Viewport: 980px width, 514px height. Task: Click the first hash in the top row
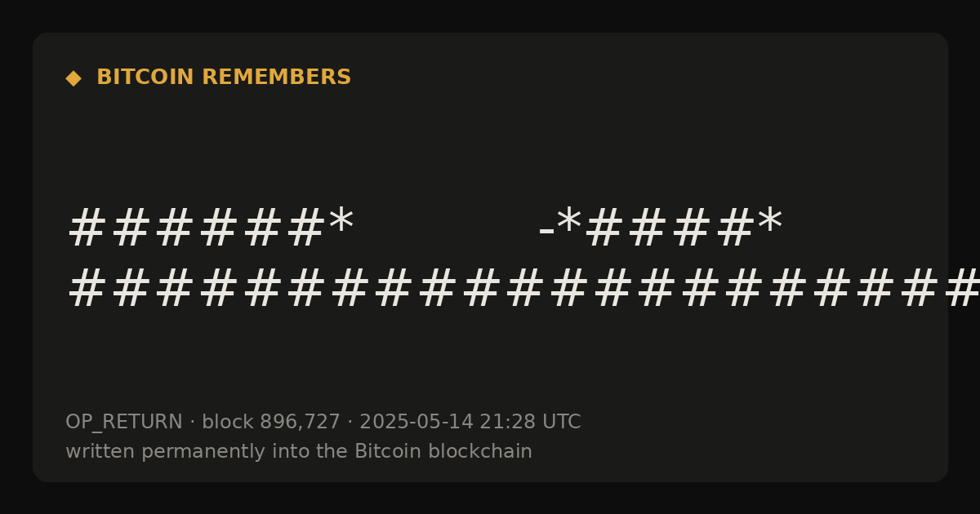(x=87, y=228)
